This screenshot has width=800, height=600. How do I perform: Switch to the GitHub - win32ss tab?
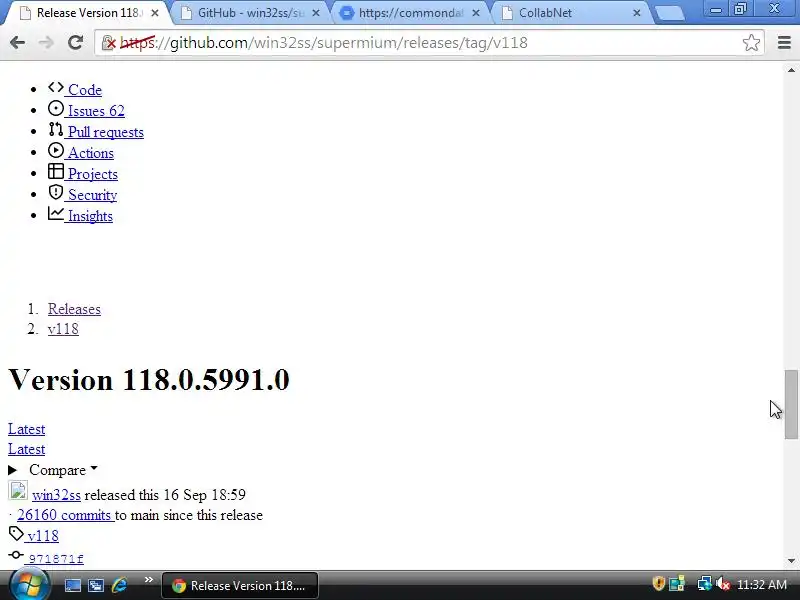(x=251, y=13)
